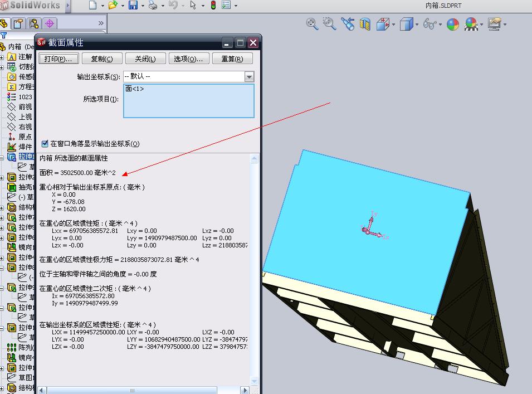Click the View Settings monitor icon
The height and width of the screenshot is (394, 532).
coord(495,24)
